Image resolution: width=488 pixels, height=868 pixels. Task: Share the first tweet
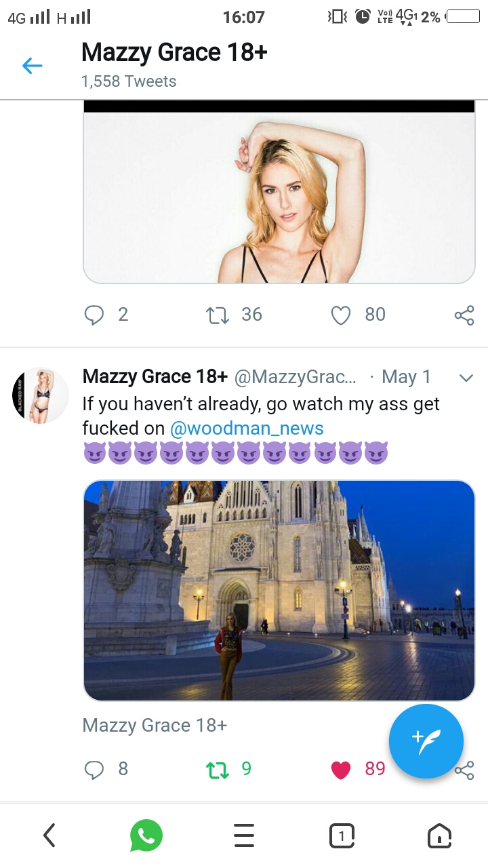click(464, 315)
